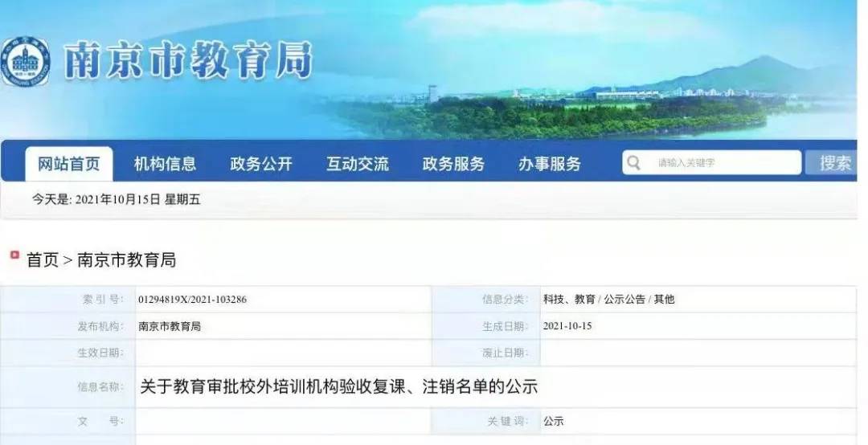This screenshot has height=445, width=868.
Task: Go to 互动交流 section
Action: point(358,164)
